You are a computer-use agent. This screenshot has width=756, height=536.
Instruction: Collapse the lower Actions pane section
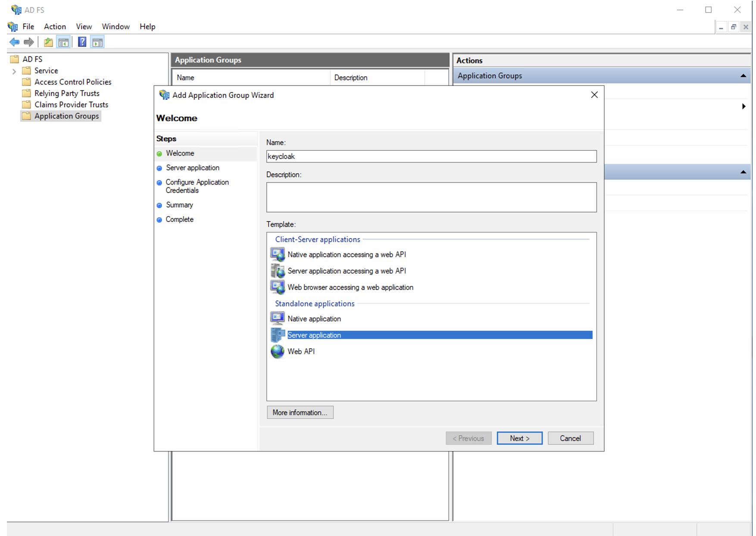(x=743, y=172)
